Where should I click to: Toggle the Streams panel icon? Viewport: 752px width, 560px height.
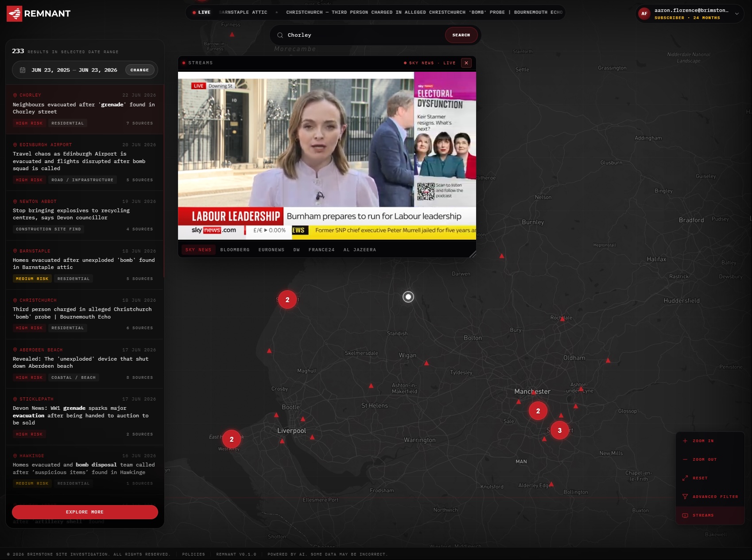(x=685, y=515)
